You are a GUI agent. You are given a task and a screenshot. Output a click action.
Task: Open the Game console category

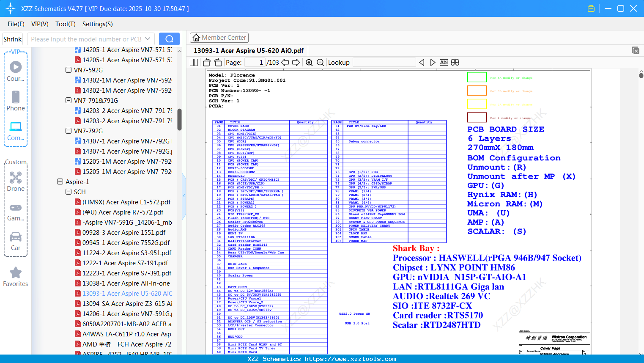click(x=16, y=212)
